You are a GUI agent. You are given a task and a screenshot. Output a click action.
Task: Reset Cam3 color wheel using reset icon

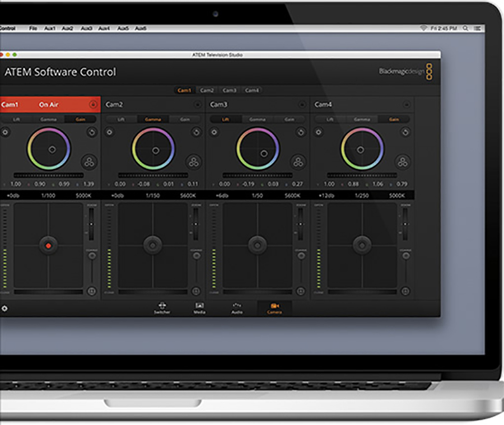[301, 132]
